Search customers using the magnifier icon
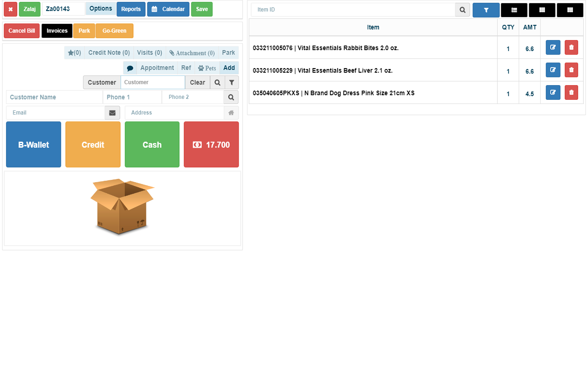 pyautogui.click(x=217, y=82)
